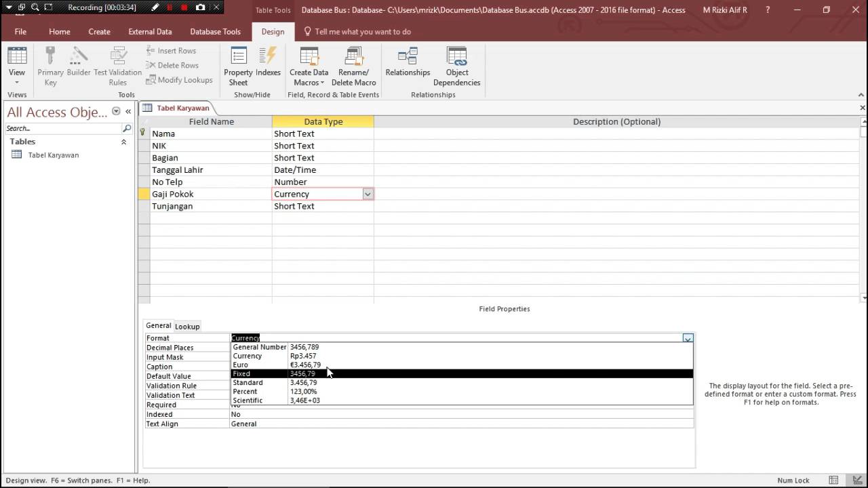Image resolution: width=868 pixels, height=488 pixels.
Task: Open the View button in the ribbon
Action: (17, 66)
